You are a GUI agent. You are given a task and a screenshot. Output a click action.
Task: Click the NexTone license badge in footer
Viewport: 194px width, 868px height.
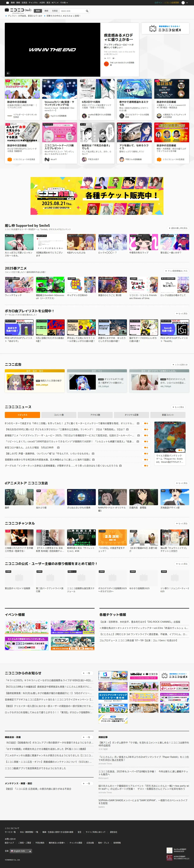pos(169,850)
